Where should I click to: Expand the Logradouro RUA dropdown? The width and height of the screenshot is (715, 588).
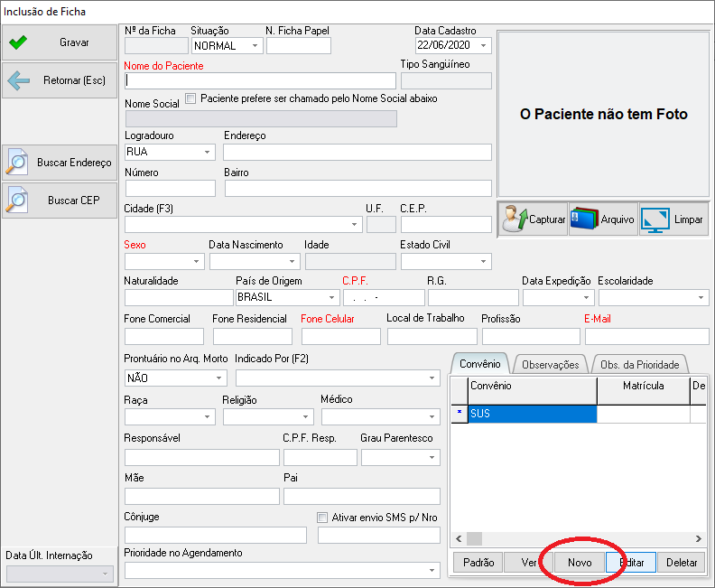click(x=207, y=152)
